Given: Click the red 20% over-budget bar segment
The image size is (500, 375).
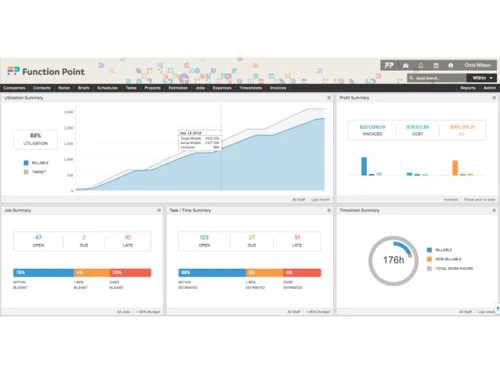Looking at the screenshot, I should coord(130,273).
